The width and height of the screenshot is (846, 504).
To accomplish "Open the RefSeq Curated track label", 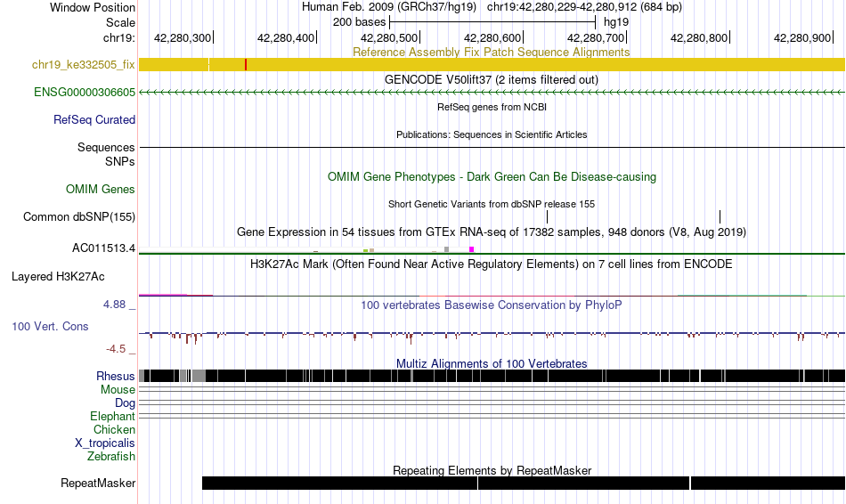I will click(x=94, y=120).
